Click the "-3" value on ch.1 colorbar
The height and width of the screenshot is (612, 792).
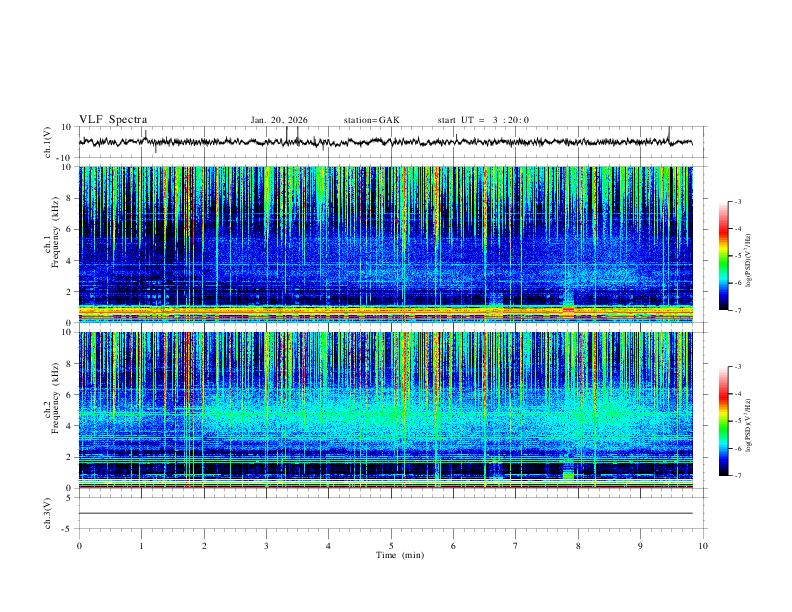point(738,201)
